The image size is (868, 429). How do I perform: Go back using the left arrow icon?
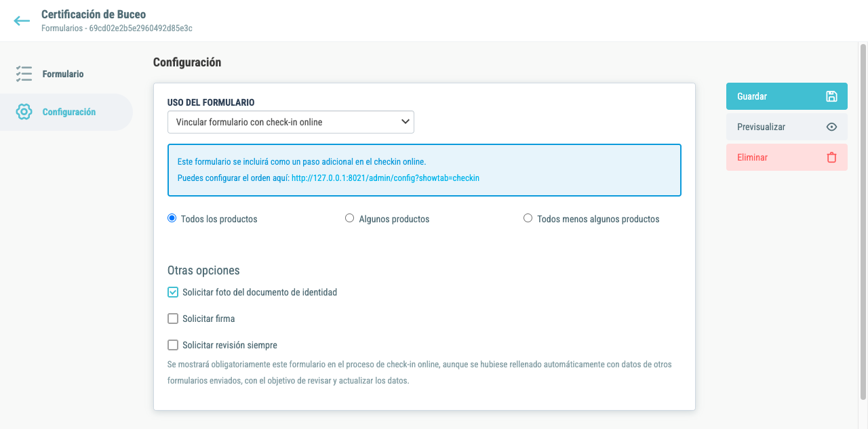[22, 21]
